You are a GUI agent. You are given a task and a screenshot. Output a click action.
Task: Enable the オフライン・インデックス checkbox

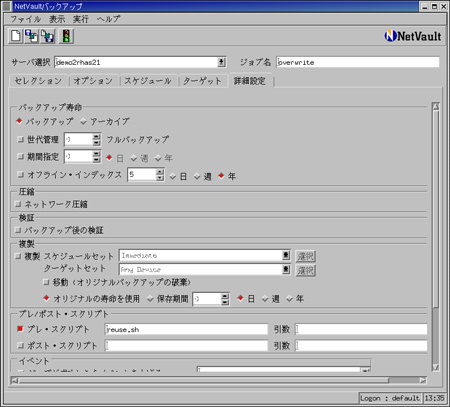coord(21,174)
